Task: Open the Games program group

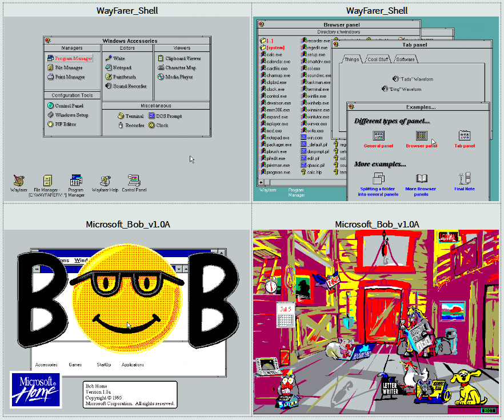Action: click(75, 365)
